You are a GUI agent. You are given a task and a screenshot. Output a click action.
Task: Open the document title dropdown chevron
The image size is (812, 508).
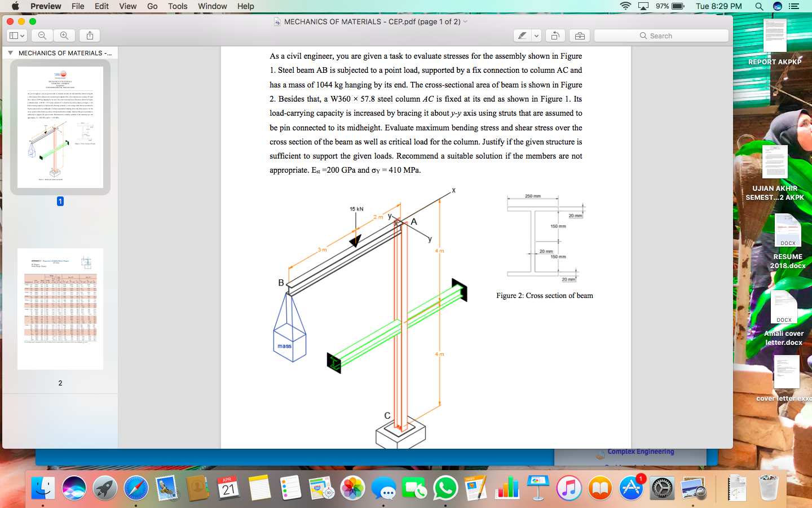[464, 21]
